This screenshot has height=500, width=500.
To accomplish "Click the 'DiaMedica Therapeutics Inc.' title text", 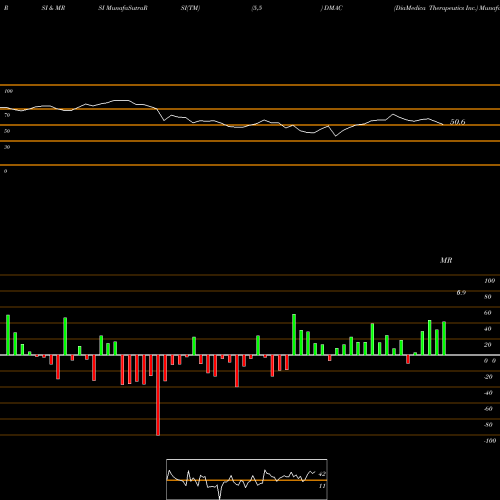I will (x=436, y=8).
